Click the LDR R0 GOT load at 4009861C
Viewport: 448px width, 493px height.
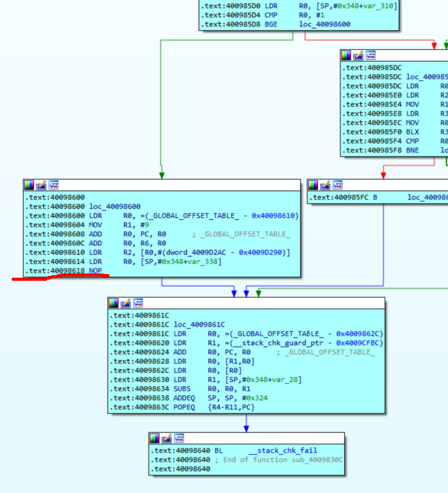(246, 334)
